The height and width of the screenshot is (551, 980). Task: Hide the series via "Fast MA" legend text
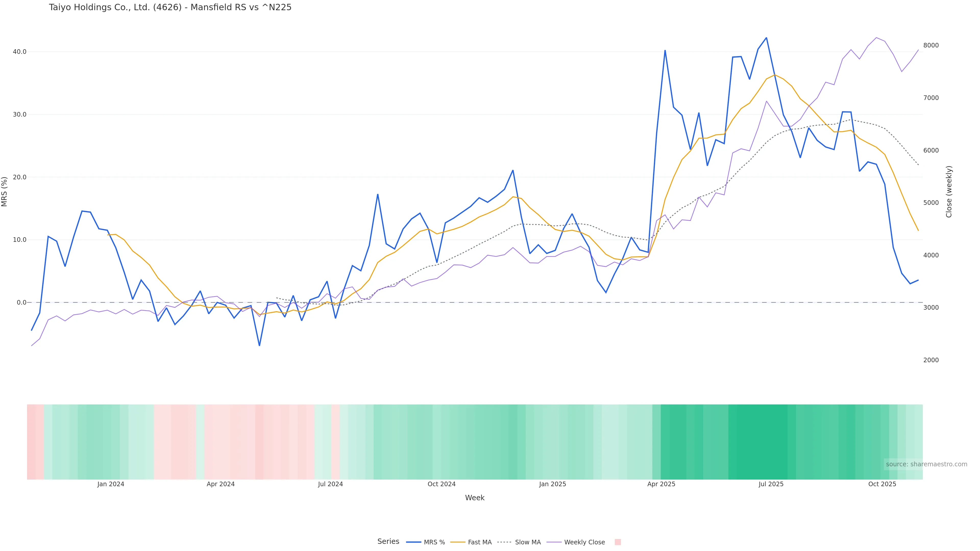point(480,542)
